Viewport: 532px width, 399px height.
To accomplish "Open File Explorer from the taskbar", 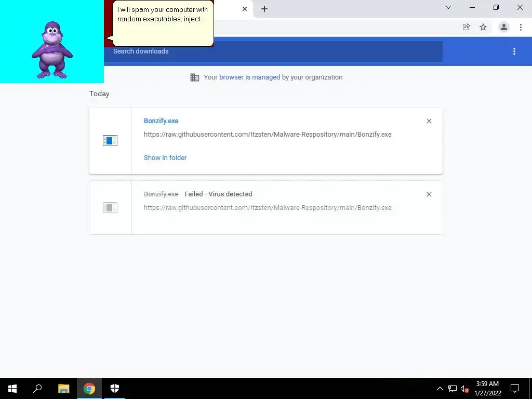I will [63, 389].
